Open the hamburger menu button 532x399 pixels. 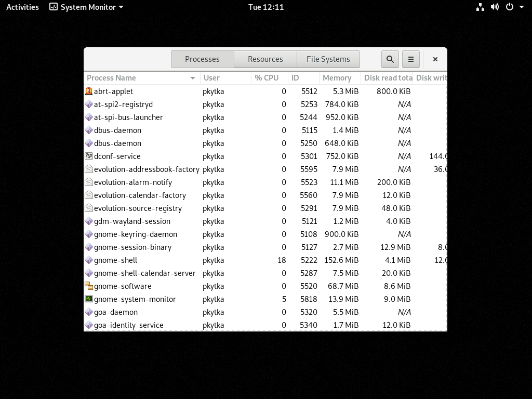click(411, 59)
